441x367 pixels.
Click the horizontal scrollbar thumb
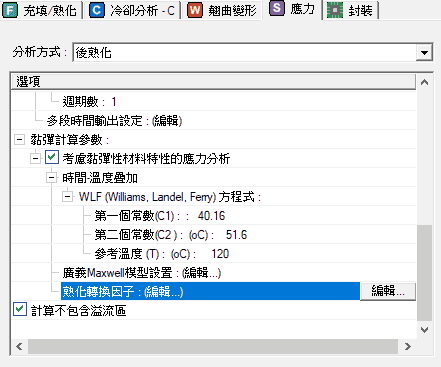(213, 347)
